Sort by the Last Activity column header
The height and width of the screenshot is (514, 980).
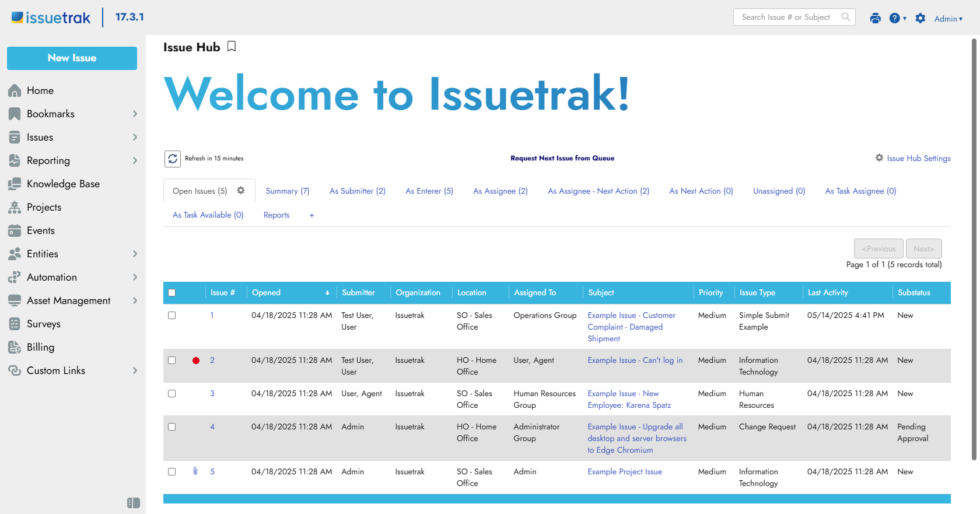coord(828,292)
